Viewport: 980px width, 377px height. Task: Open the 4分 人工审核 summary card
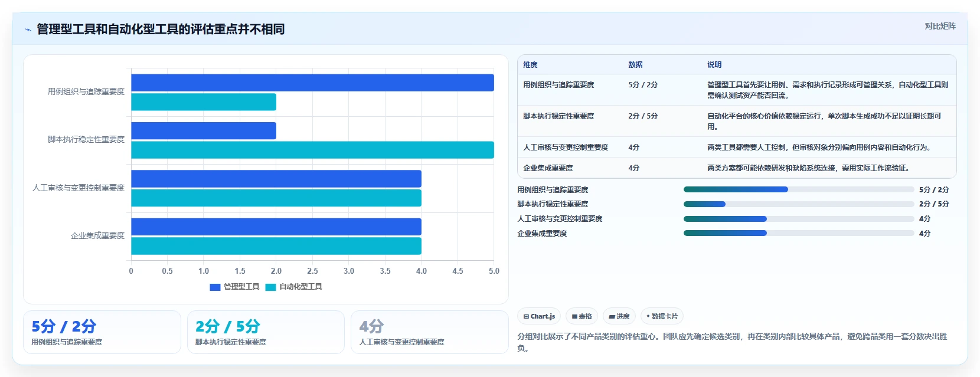(430, 332)
